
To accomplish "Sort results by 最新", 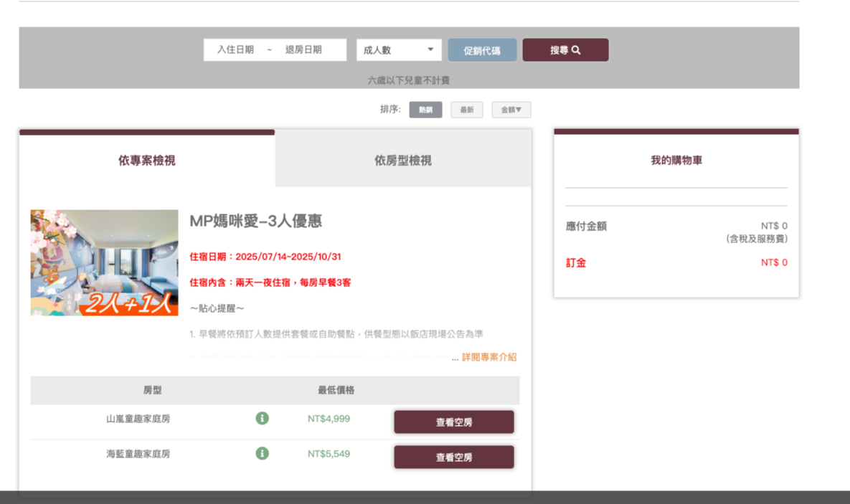I will (x=466, y=110).
